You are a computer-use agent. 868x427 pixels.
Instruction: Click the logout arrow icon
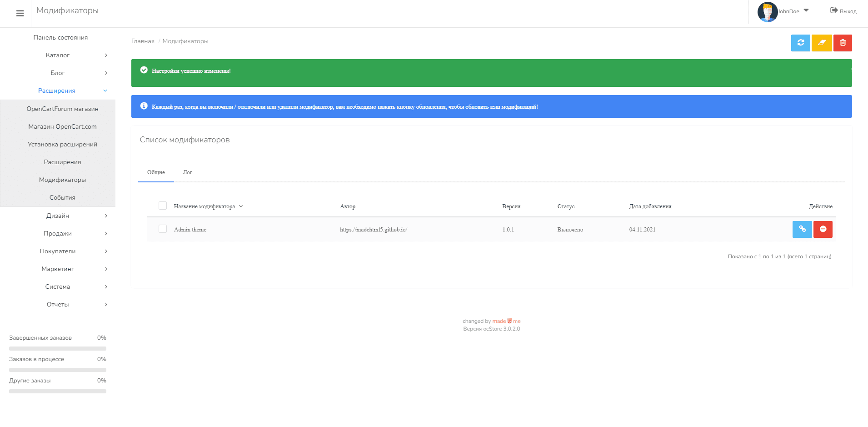[x=834, y=10]
